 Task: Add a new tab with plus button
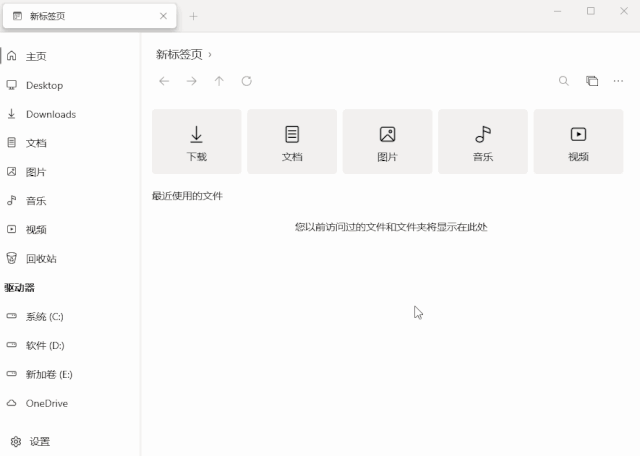(x=193, y=16)
